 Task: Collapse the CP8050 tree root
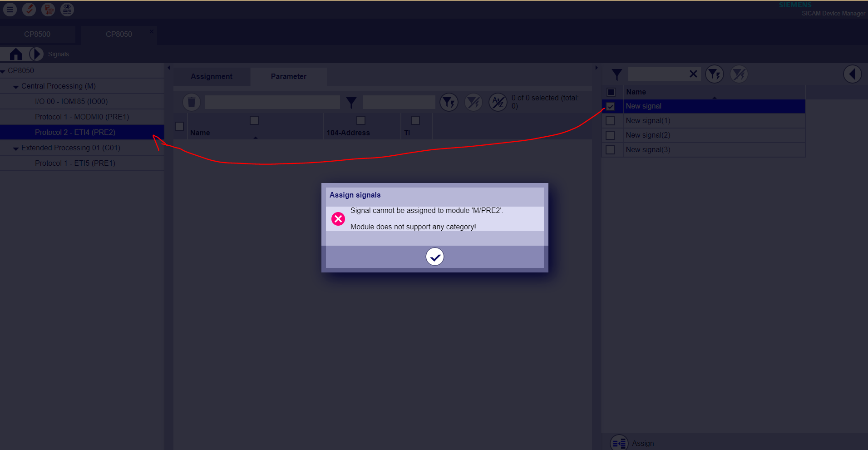[x=3, y=71]
